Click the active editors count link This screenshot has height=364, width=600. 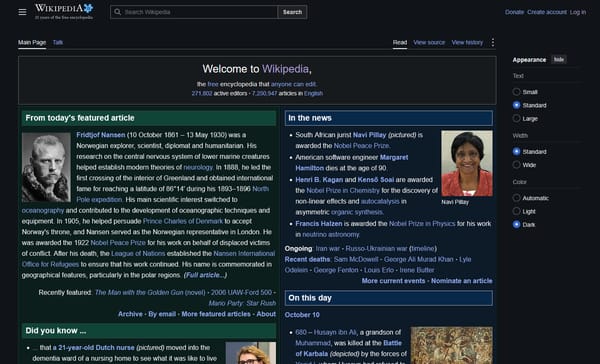[202, 93]
